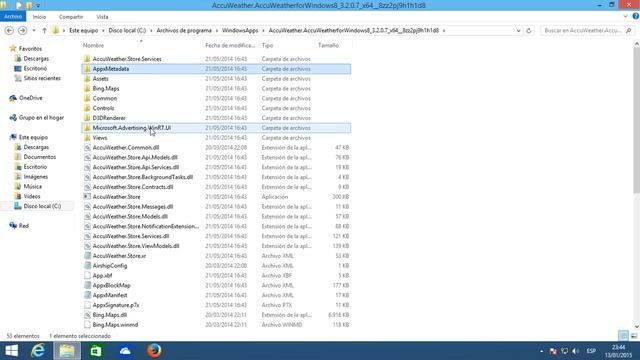Click the Archivos de programa breadcrumb
Screen dimensions: 640x360
point(184,31)
